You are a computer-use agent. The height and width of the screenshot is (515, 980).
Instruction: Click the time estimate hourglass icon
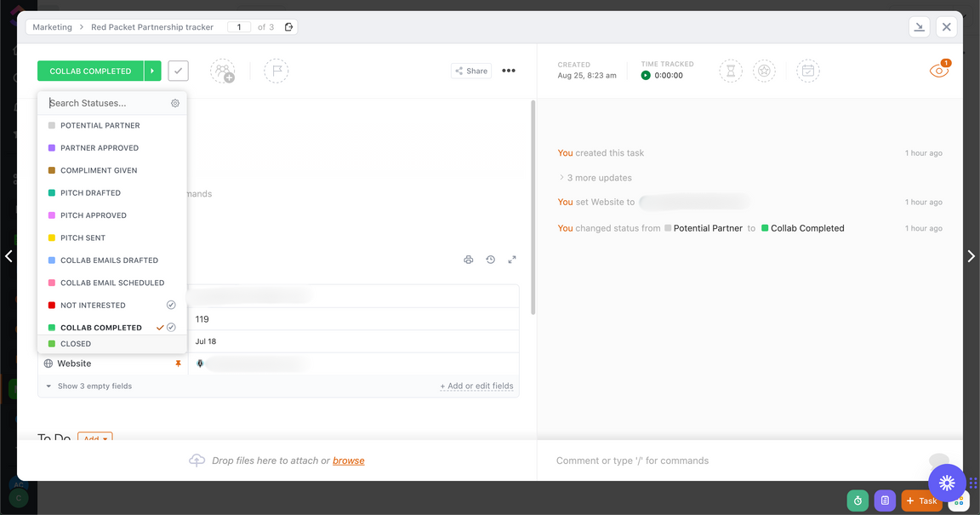tap(730, 72)
